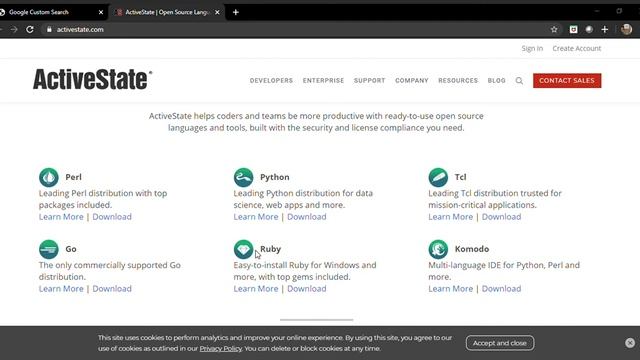
Task: Go forward in browser history
Action: click(14, 29)
